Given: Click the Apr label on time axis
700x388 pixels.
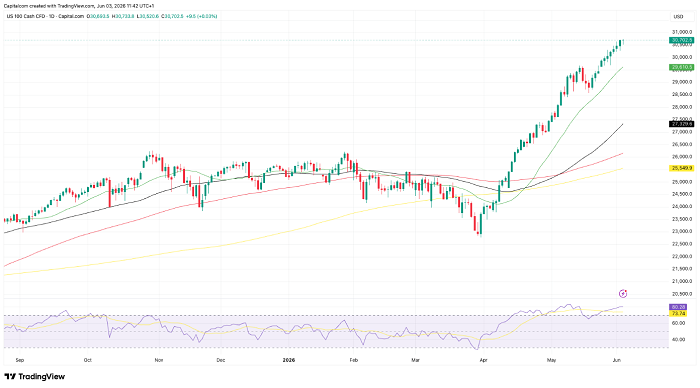Looking at the screenshot, I should 483,360.
